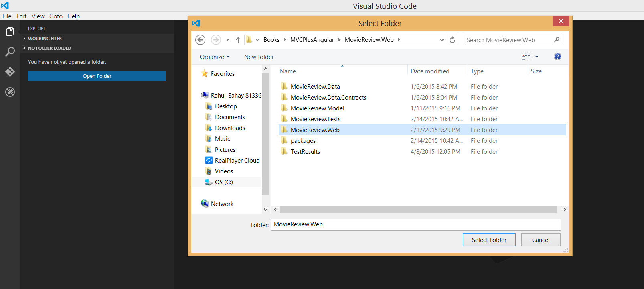The height and width of the screenshot is (289, 644).
Task: Click the navigation pane scroll up arrow
Action: 265,69
